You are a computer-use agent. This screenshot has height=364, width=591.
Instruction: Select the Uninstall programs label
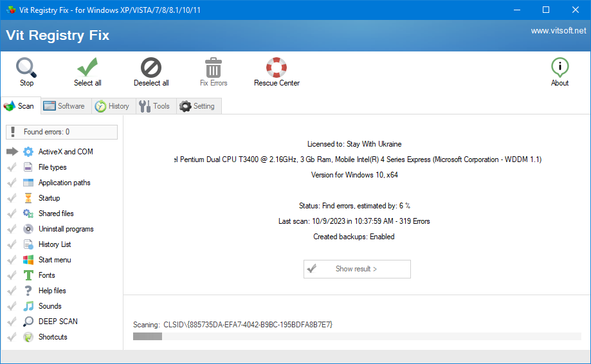(x=66, y=229)
